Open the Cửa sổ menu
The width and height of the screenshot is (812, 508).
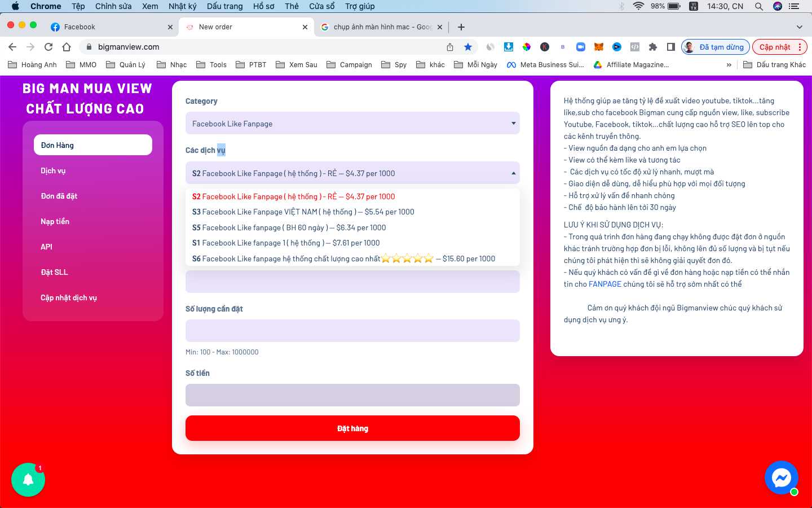point(322,6)
